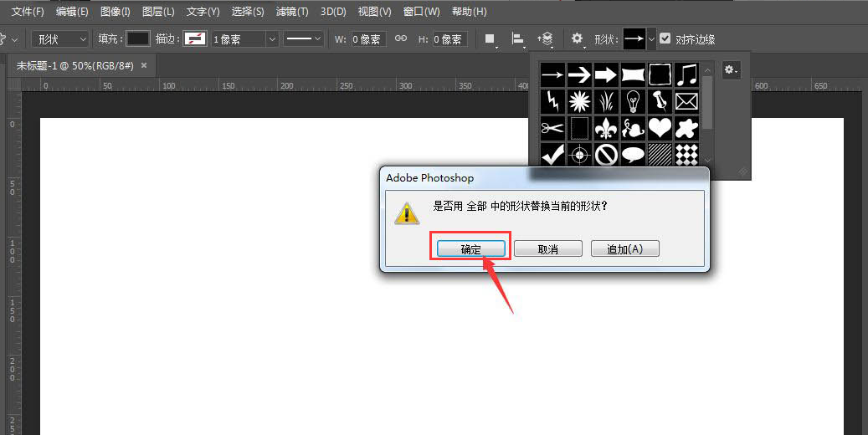Viewport: 868px width, 435px height.
Task: Open the 形状 tool mode dropdown
Action: pos(59,39)
